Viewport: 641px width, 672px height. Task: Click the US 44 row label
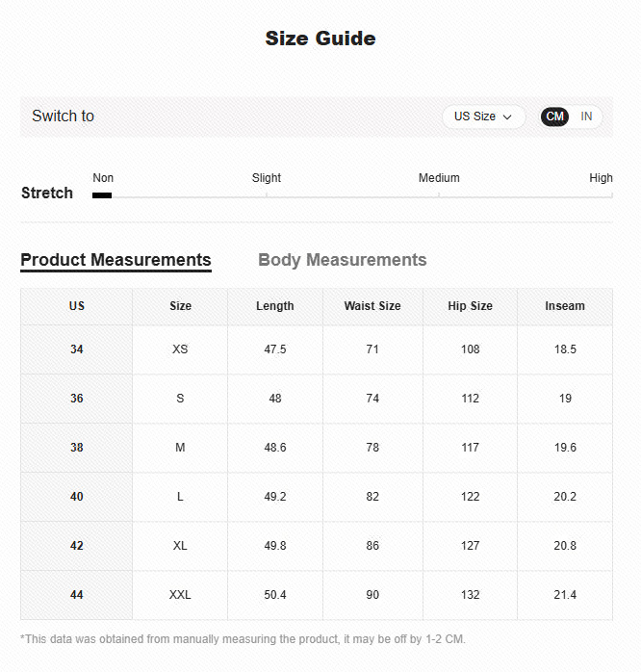pyautogui.click(x=77, y=595)
